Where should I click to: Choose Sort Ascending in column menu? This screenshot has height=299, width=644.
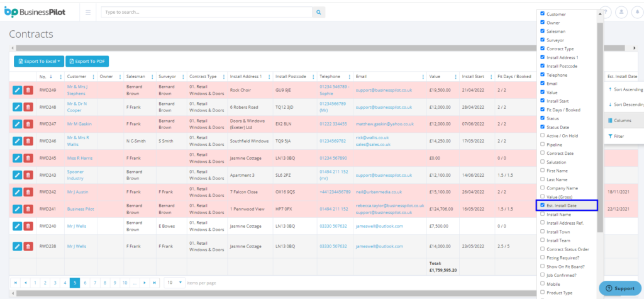point(624,89)
